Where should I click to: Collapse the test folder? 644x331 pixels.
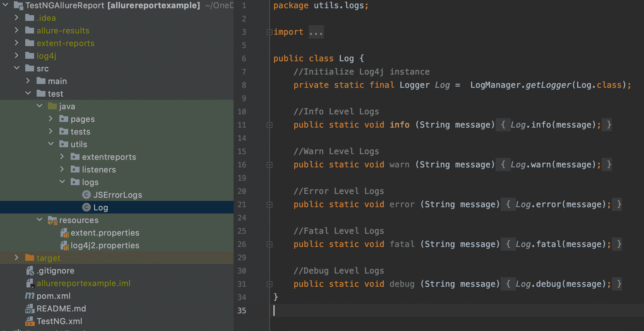coord(28,93)
